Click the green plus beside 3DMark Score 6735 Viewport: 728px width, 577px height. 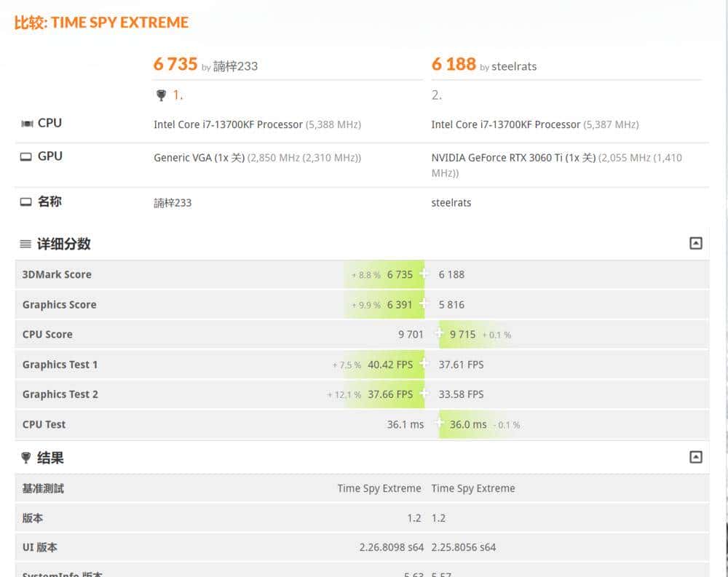[424, 274]
